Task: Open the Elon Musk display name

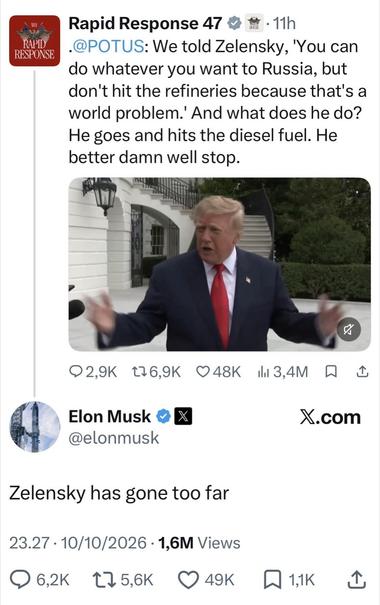Action: [110, 416]
